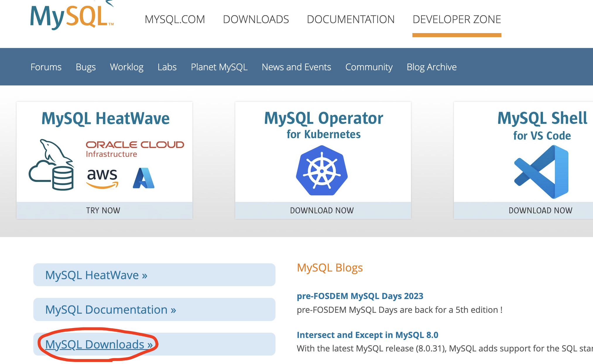The height and width of the screenshot is (364, 593).
Task: Open Forums in the blue menu bar
Action: click(x=46, y=67)
